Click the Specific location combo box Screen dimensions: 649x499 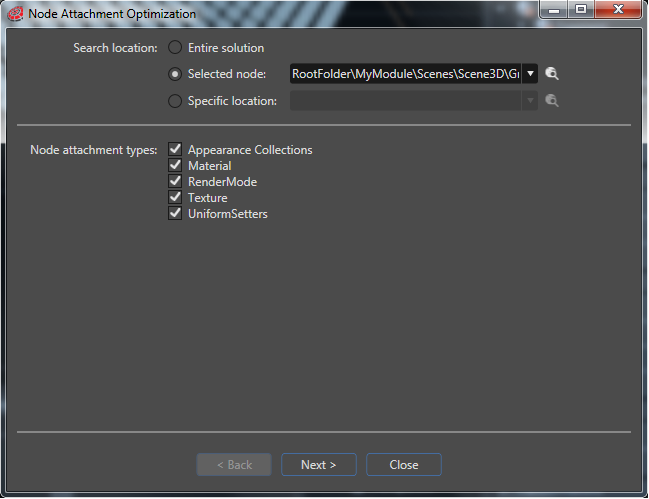coord(413,101)
